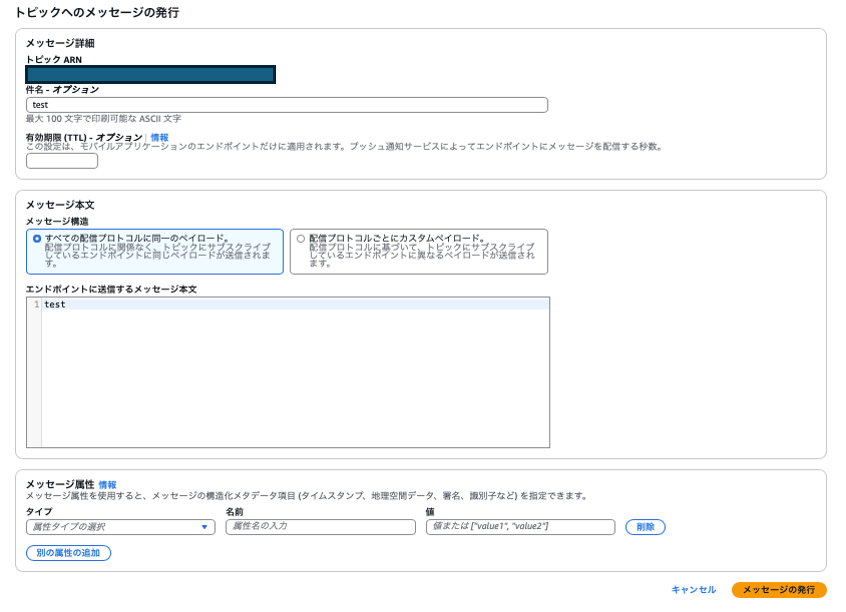Click the highlighted same-payload option card
Image resolution: width=846 pixels, height=612 pixels.
[x=153, y=251]
